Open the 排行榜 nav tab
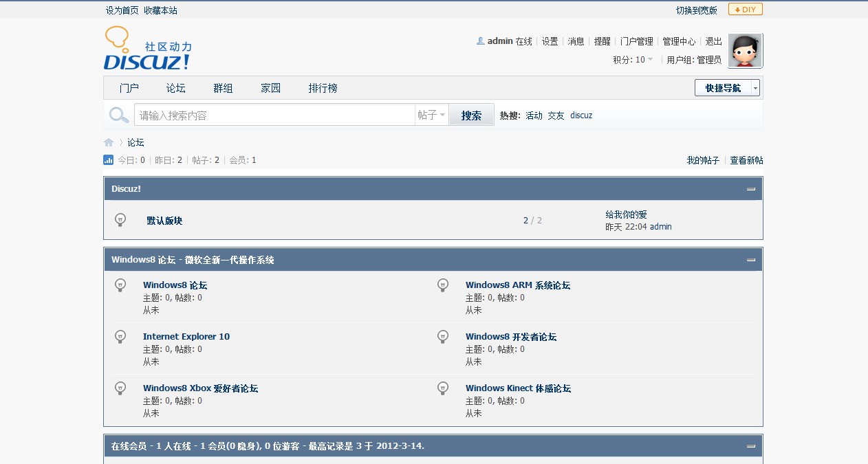868x464 pixels. pyautogui.click(x=323, y=88)
